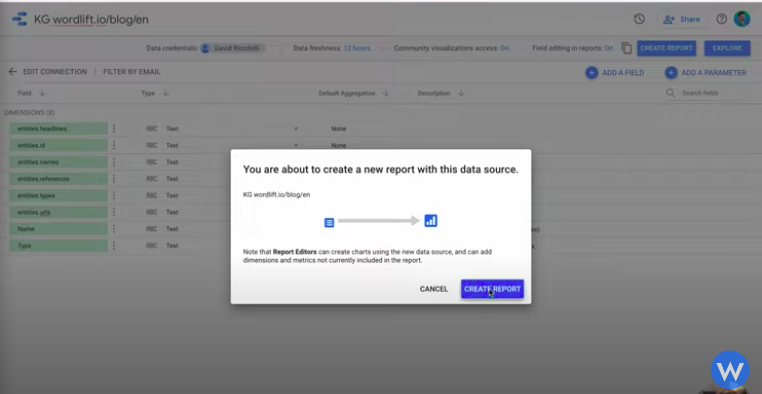Click the plus icon for Add a Parameter
Image resolution: width=762 pixels, height=394 pixels.
pos(671,73)
